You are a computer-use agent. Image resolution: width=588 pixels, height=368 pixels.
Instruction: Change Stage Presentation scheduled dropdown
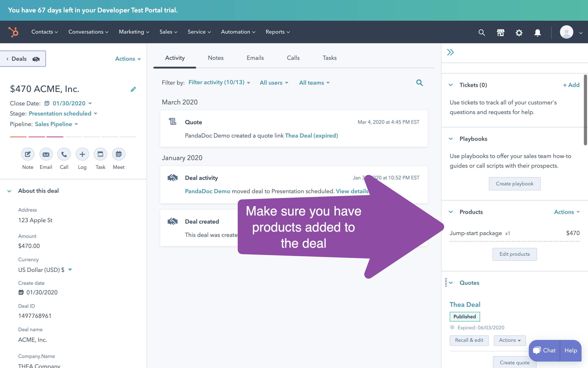63,113
